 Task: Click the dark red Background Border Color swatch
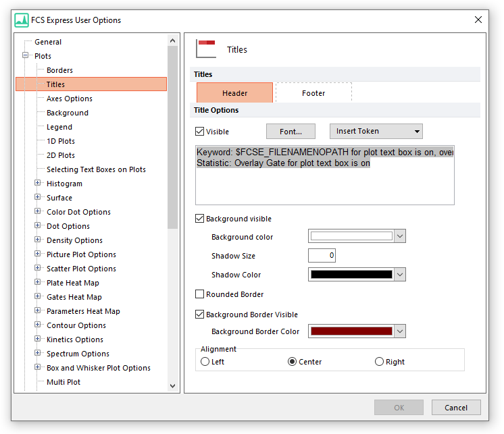click(351, 331)
